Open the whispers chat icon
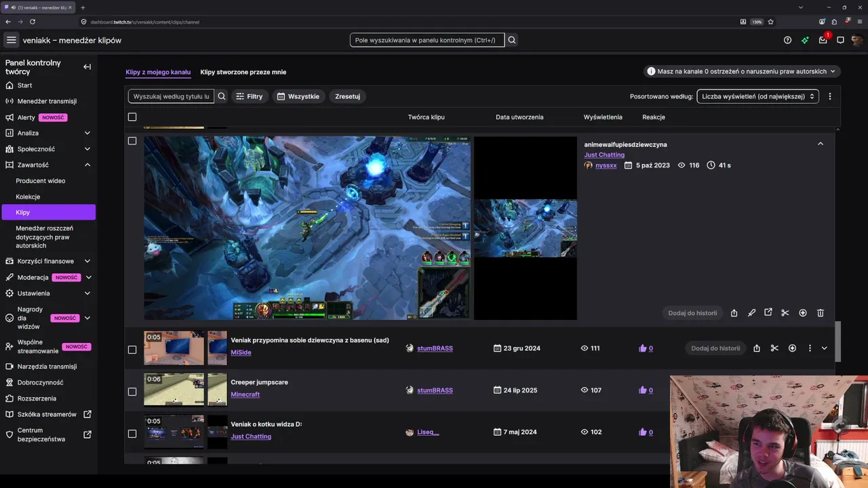The height and width of the screenshot is (488, 868). pyautogui.click(x=840, y=40)
